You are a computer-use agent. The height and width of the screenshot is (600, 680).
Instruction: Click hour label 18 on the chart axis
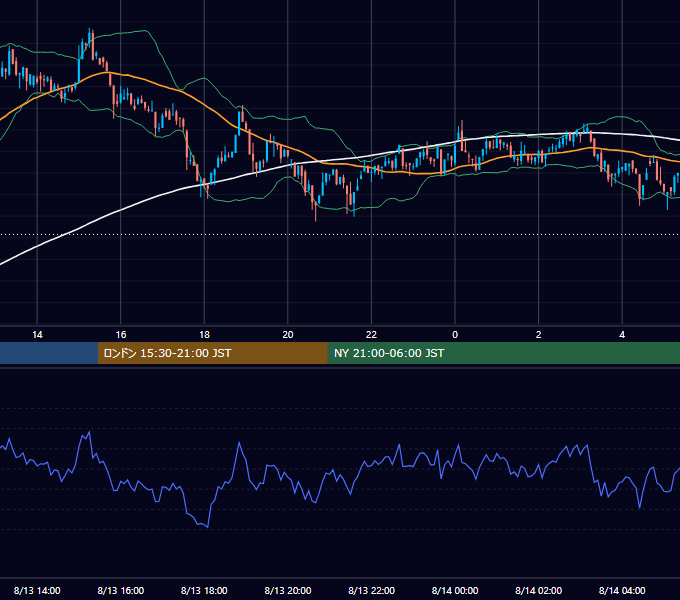[204, 335]
